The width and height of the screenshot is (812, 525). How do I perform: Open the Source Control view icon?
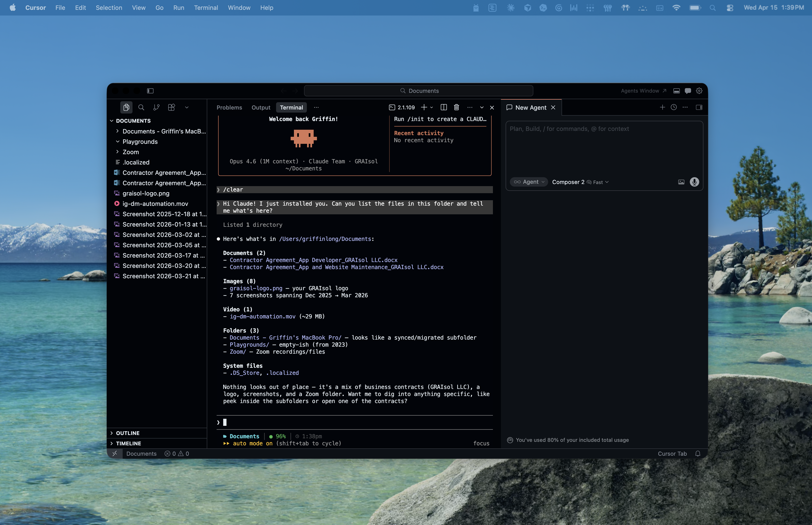pos(156,107)
